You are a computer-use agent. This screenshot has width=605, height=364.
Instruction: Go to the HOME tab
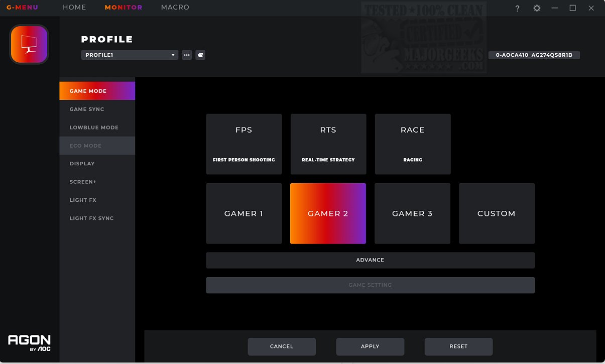coord(74,7)
